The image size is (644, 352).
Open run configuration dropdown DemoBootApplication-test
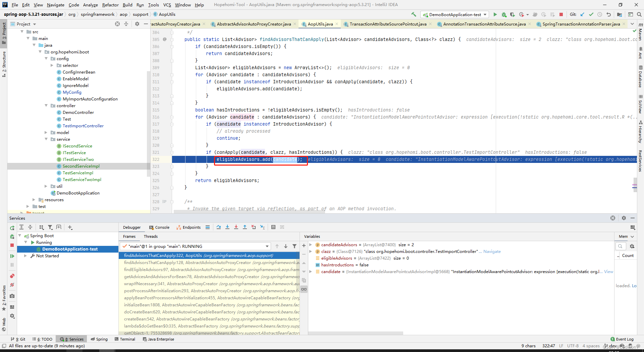pos(455,14)
